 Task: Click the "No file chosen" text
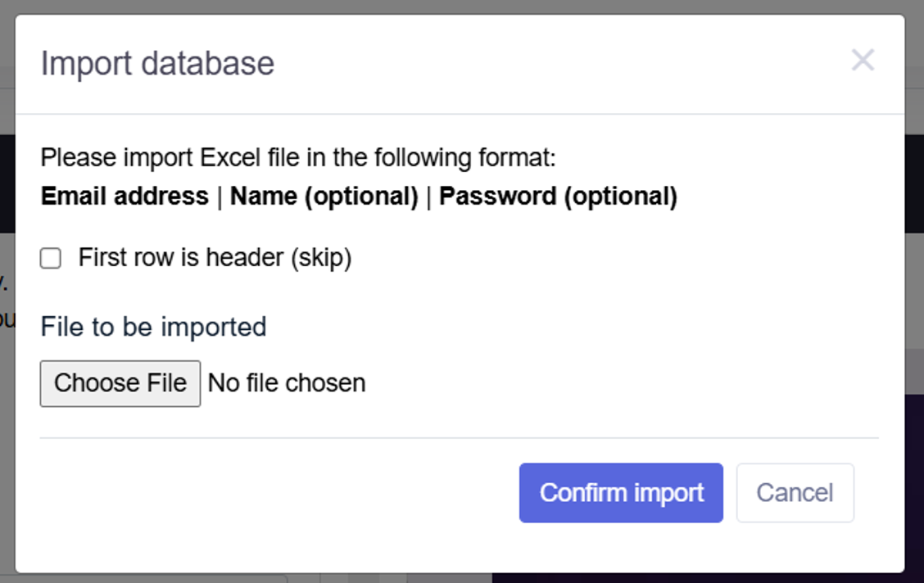click(x=287, y=383)
